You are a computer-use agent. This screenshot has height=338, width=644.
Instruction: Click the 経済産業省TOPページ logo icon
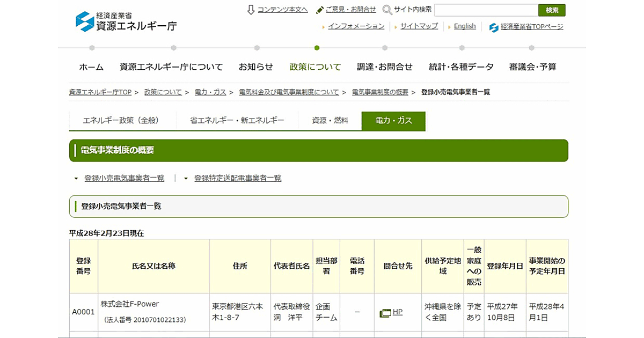(x=494, y=27)
